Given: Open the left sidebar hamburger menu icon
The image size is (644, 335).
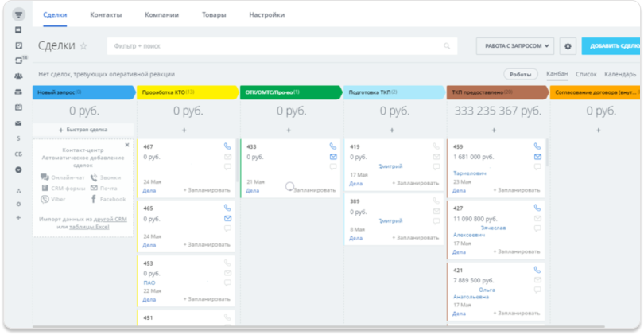Looking at the screenshot, I should (18, 14).
